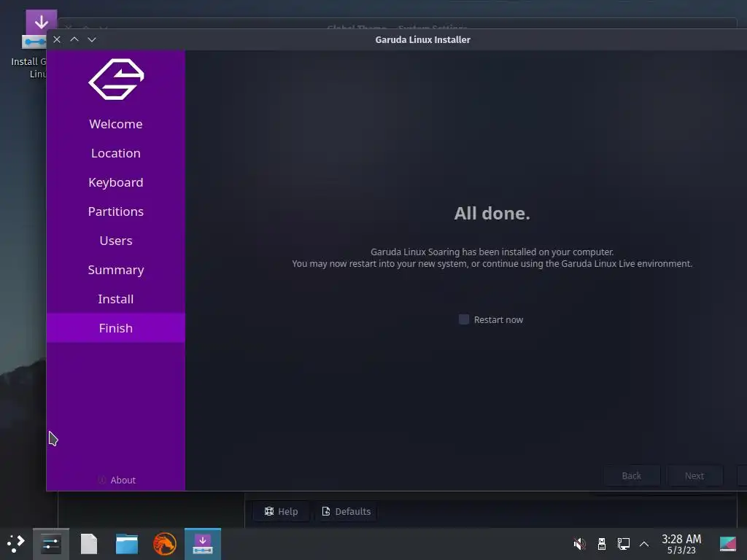Select the highlighted Finish step

(116, 328)
